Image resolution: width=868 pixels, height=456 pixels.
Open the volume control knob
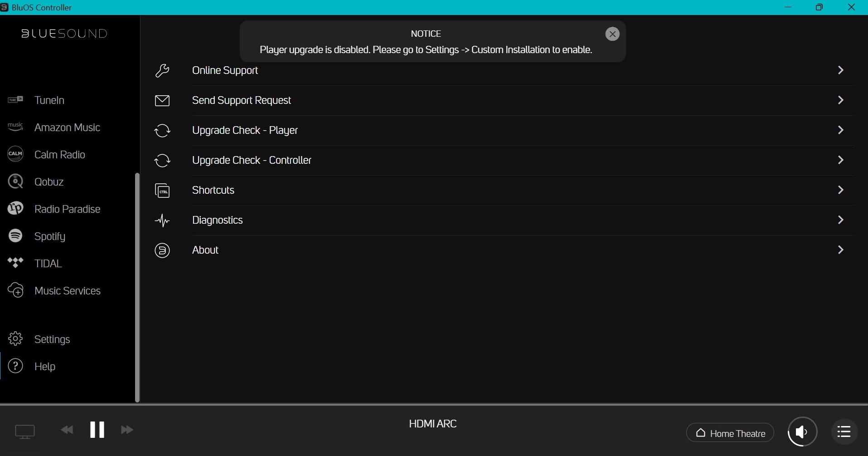tap(802, 431)
